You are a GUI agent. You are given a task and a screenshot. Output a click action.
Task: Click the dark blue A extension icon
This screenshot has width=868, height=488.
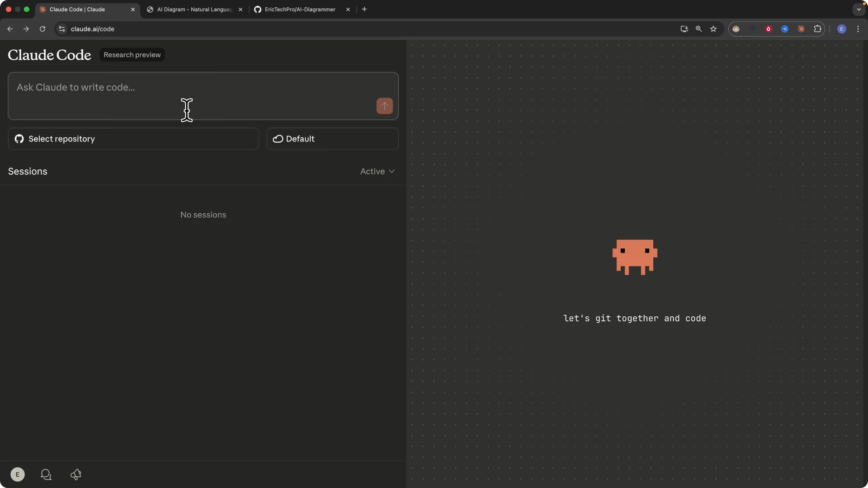(752, 29)
